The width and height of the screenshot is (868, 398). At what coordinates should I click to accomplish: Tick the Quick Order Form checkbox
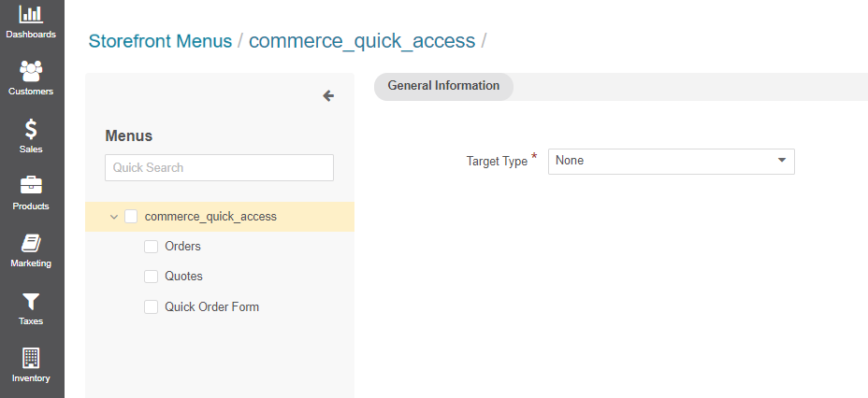click(151, 306)
